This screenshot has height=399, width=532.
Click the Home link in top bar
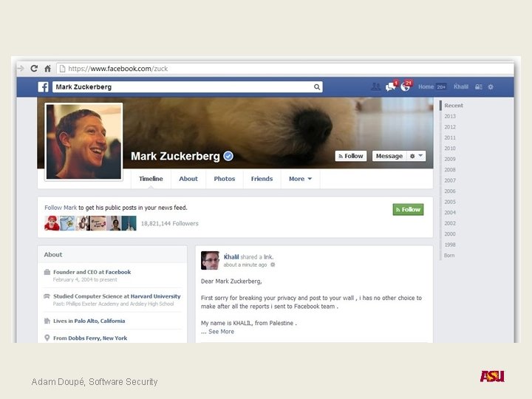click(426, 87)
